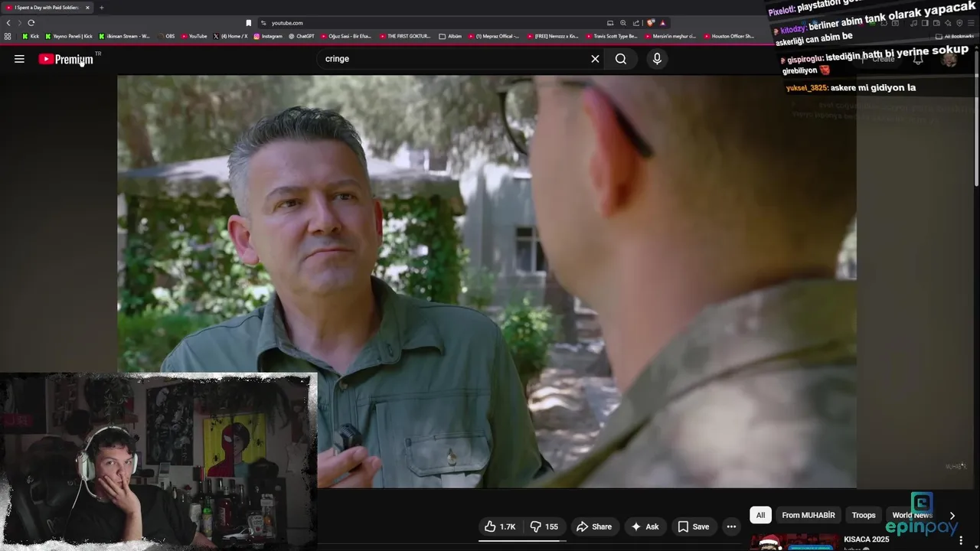
Task: Open the Ask AI assistant button
Action: pos(645,527)
